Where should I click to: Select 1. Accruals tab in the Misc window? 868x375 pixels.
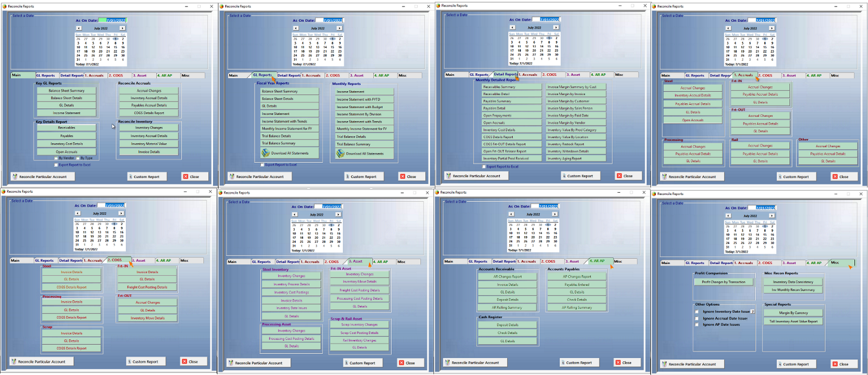pyautogui.click(x=746, y=263)
